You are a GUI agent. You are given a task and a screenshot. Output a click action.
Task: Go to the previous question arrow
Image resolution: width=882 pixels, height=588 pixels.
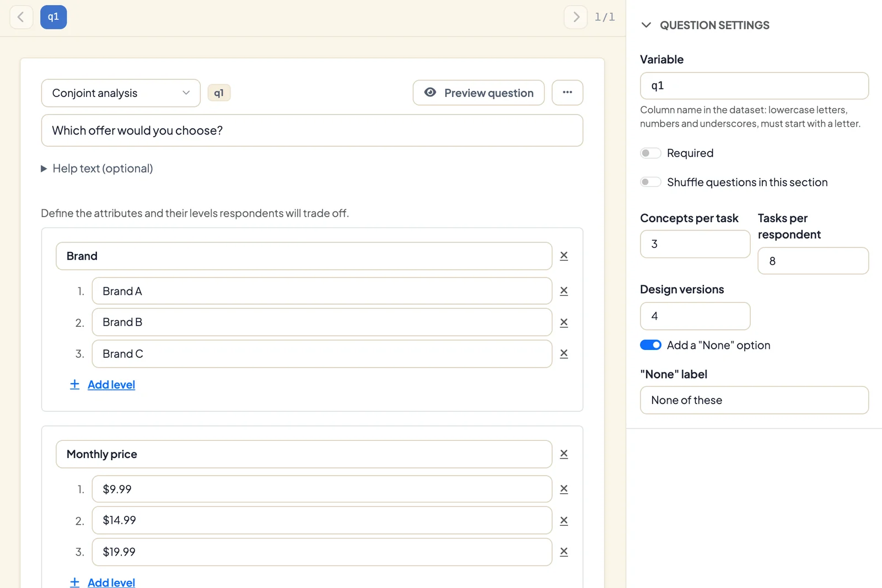click(21, 17)
